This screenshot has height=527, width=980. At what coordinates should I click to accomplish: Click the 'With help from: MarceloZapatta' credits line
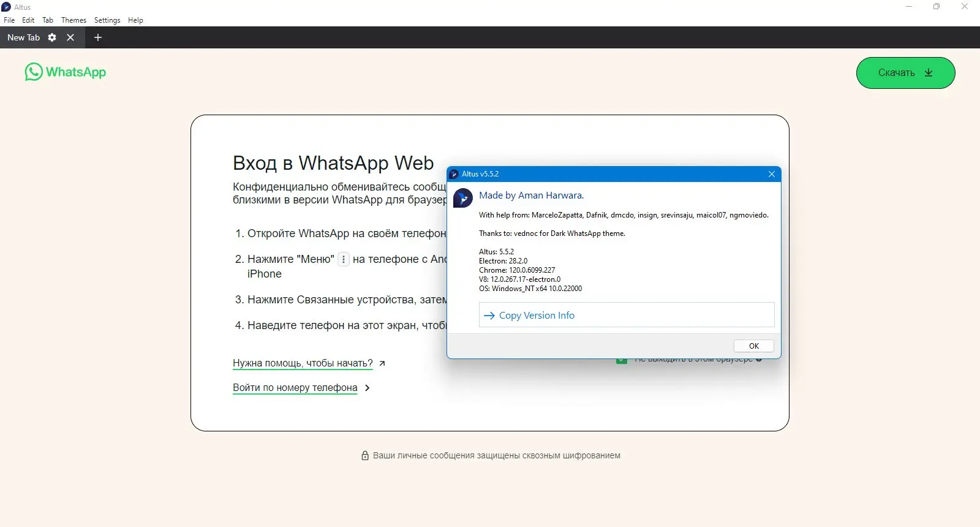point(624,215)
